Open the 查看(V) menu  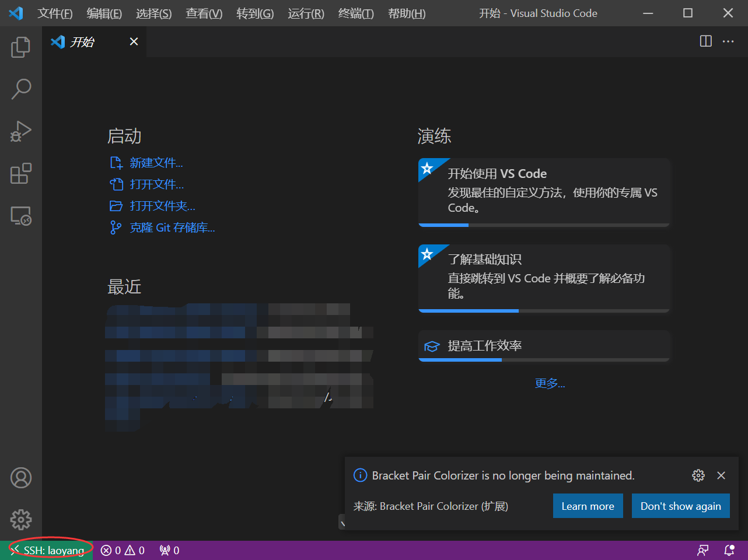204,13
